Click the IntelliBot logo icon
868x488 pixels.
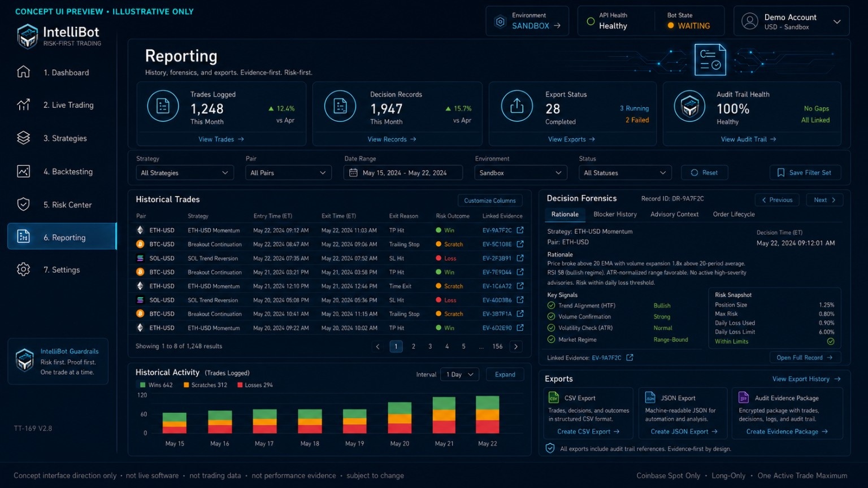click(x=27, y=36)
